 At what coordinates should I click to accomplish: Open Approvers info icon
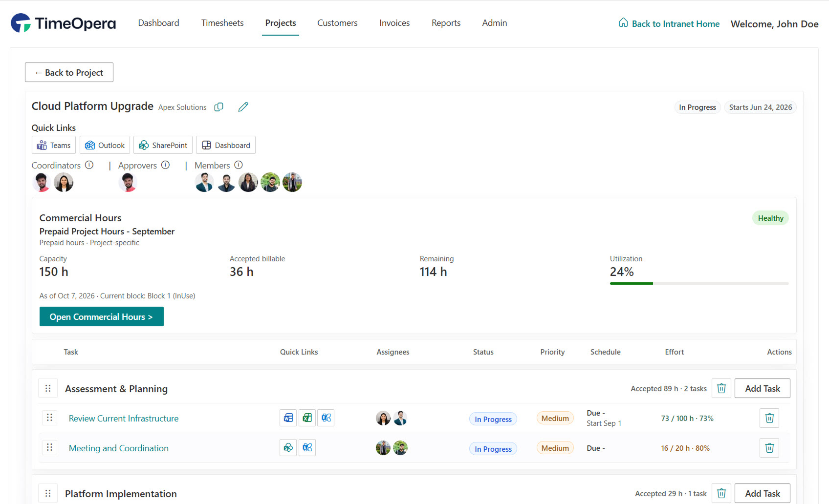click(x=166, y=165)
